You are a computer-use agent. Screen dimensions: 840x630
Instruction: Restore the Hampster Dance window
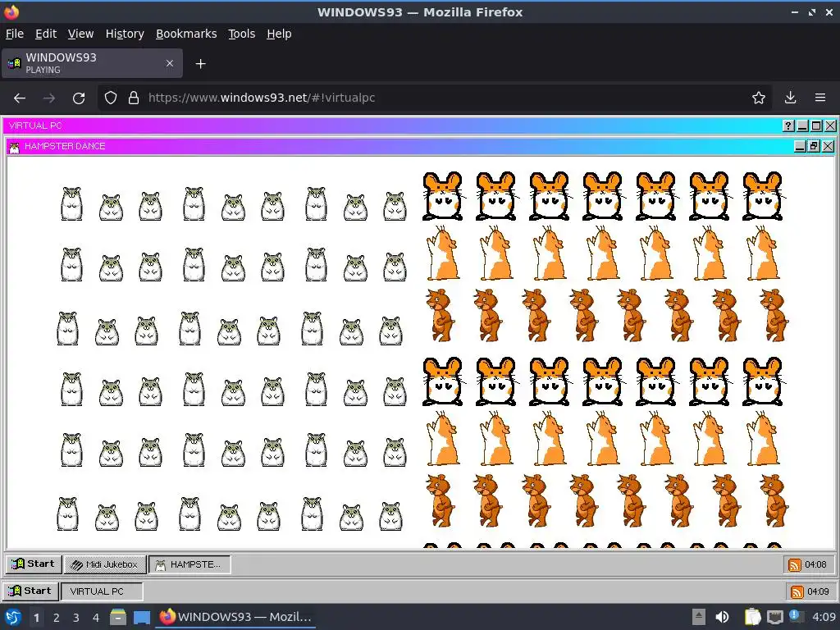coord(814,146)
